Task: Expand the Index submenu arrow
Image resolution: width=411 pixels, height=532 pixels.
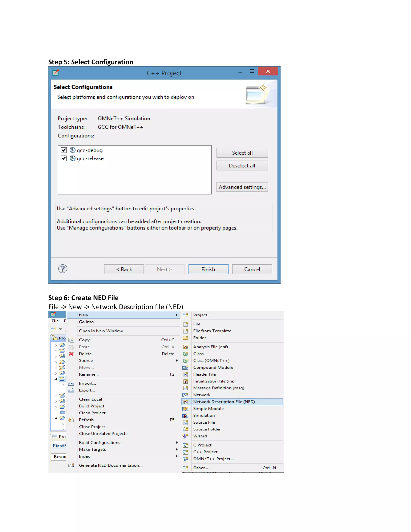Action: [x=177, y=456]
